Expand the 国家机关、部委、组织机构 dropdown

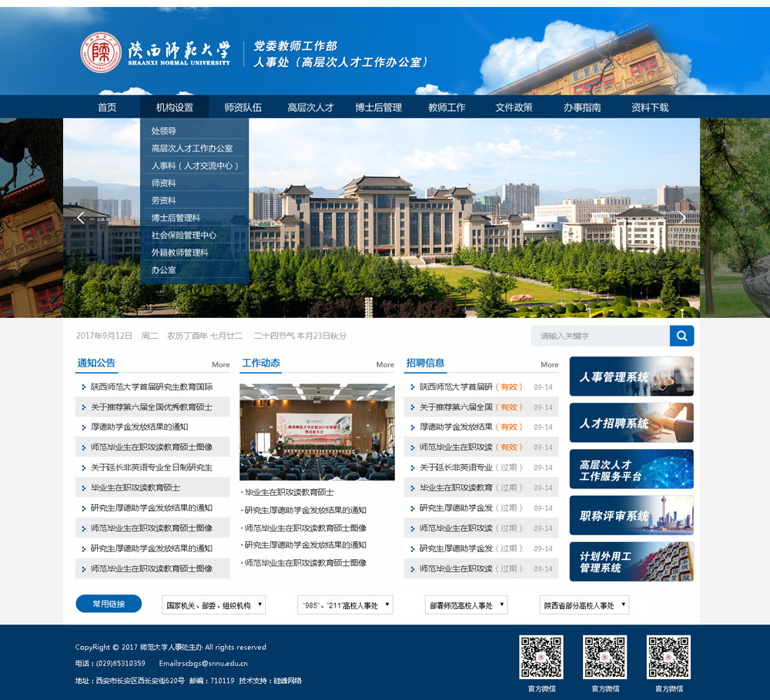pos(214,605)
